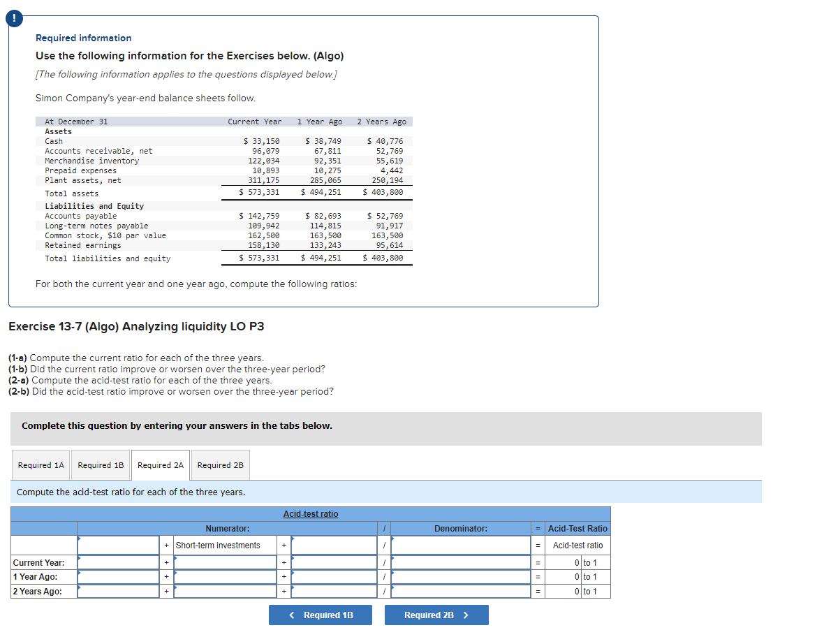Click the blue exclamation alert icon
The image size is (817, 644).
(x=14, y=18)
